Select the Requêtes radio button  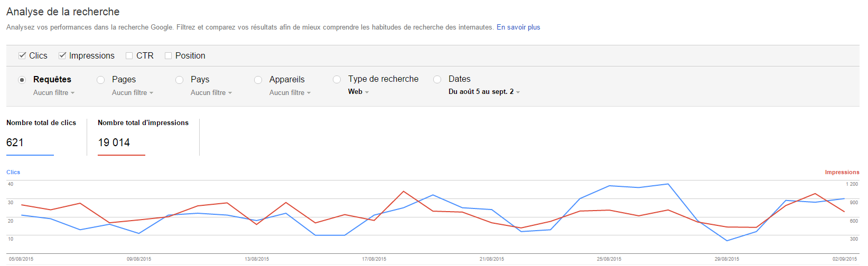coord(22,80)
